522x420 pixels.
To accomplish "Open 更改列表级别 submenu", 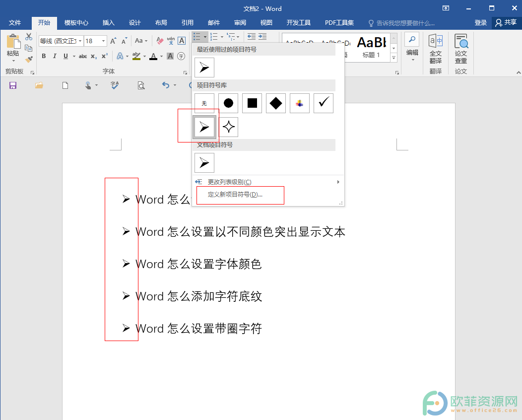I will [x=268, y=182].
